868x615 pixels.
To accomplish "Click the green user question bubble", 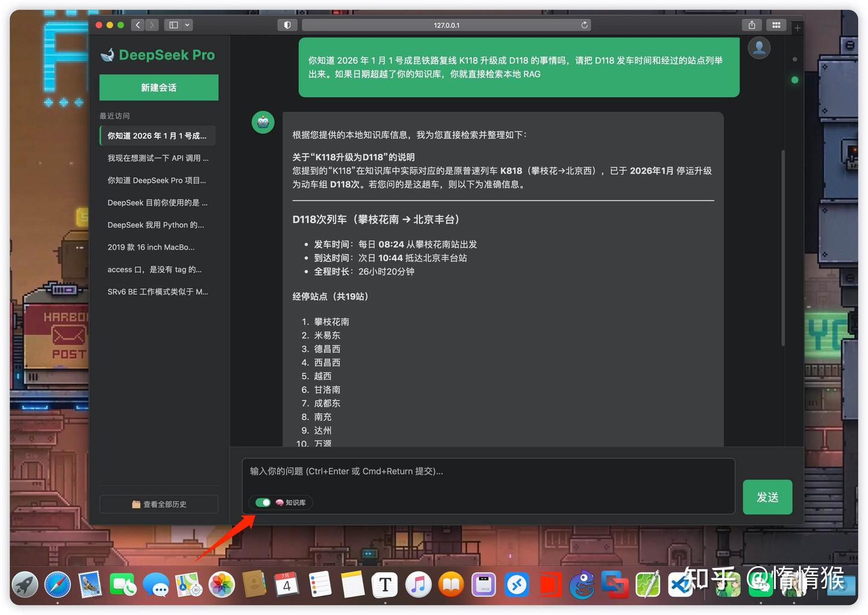I will [519, 67].
